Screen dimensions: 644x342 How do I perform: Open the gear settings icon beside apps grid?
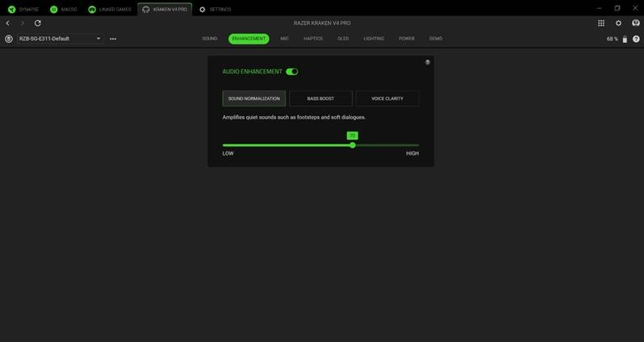point(618,23)
